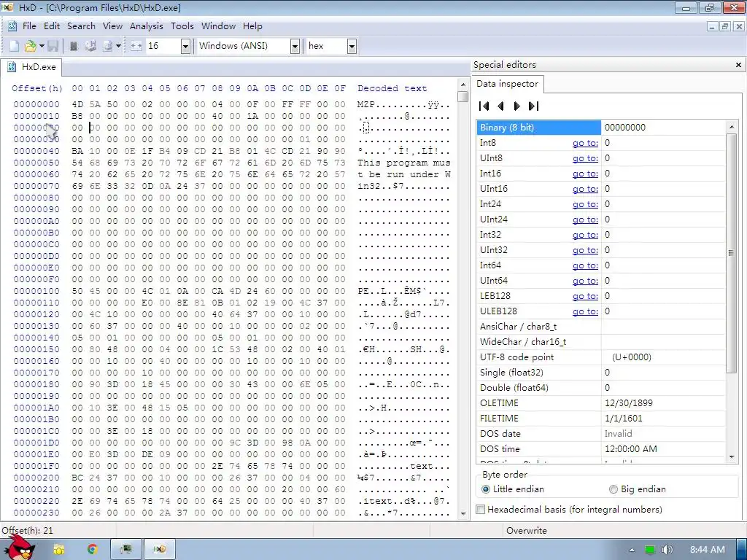747x560 pixels.
Task: Open the File menu
Action: [29, 26]
